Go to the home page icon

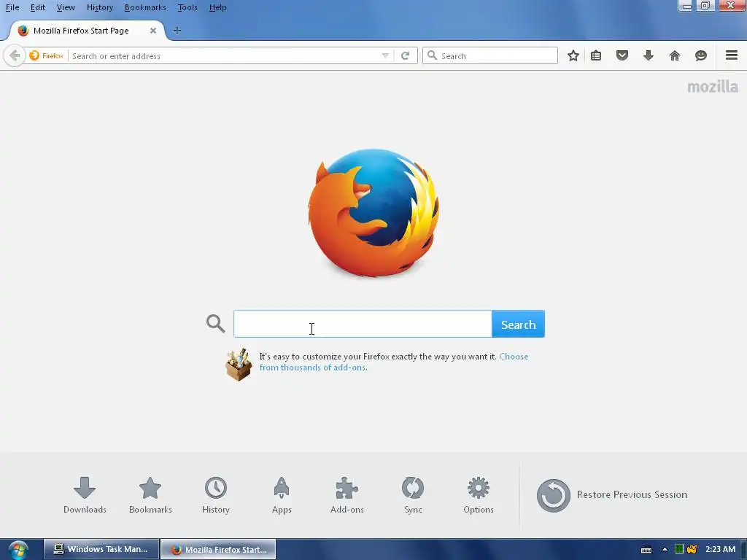(x=675, y=55)
